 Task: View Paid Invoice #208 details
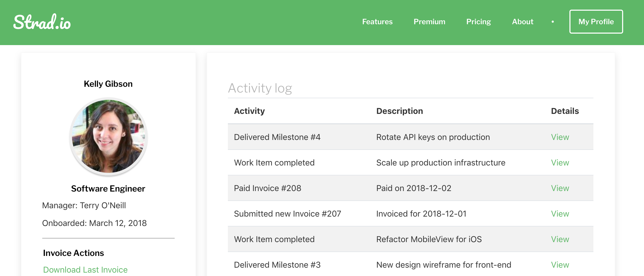point(560,188)
